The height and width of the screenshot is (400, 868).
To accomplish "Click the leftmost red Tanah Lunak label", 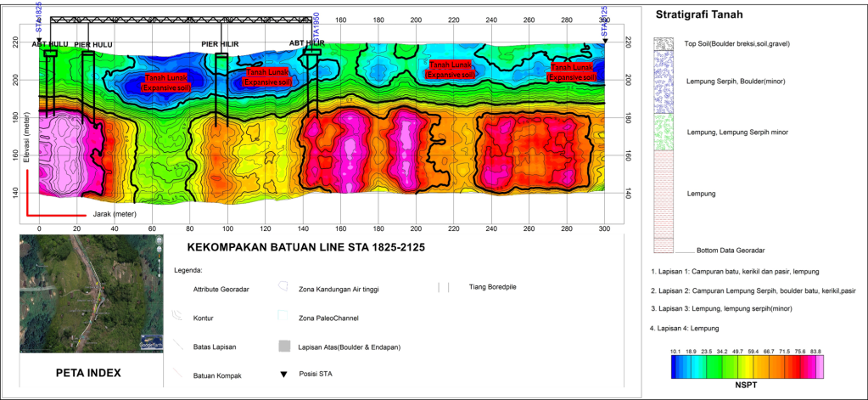I will tap(165, 82).
